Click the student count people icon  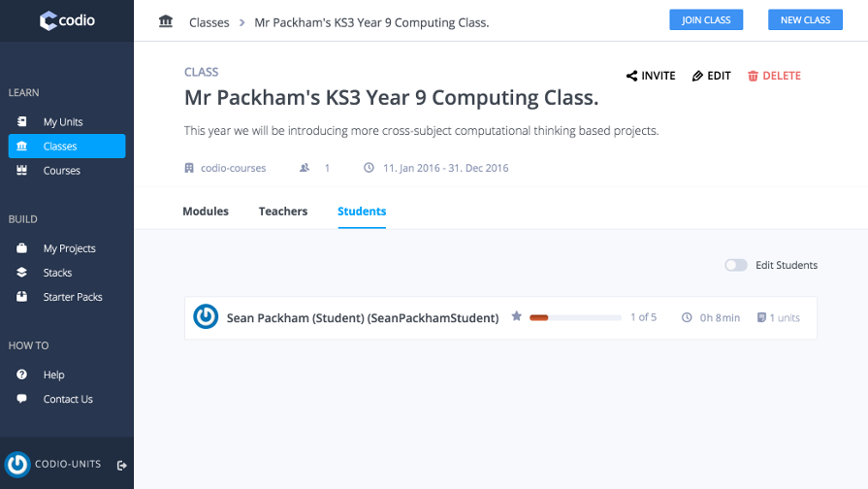[x=305, y=167]
